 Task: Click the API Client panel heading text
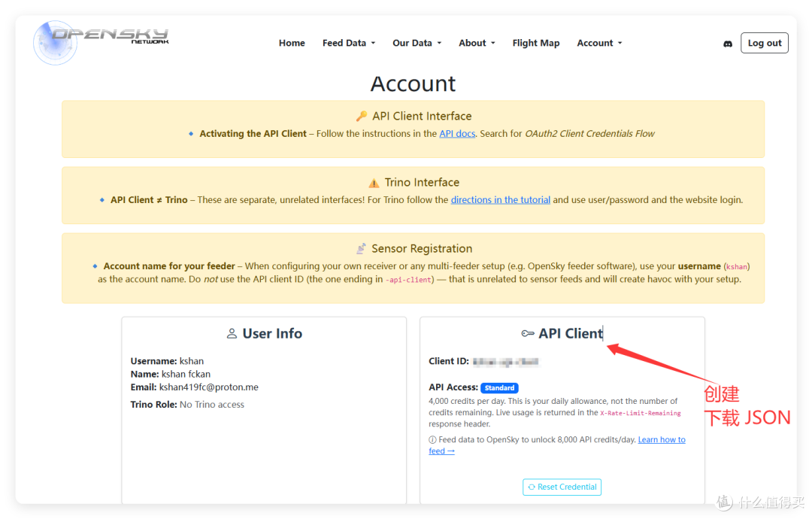(x=571, y=333)
